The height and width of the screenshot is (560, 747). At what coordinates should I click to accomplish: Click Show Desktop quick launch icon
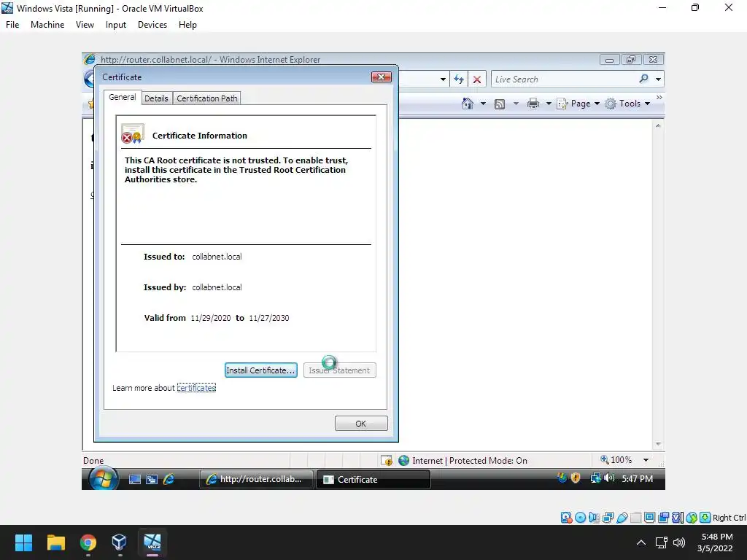coord(135,480)
